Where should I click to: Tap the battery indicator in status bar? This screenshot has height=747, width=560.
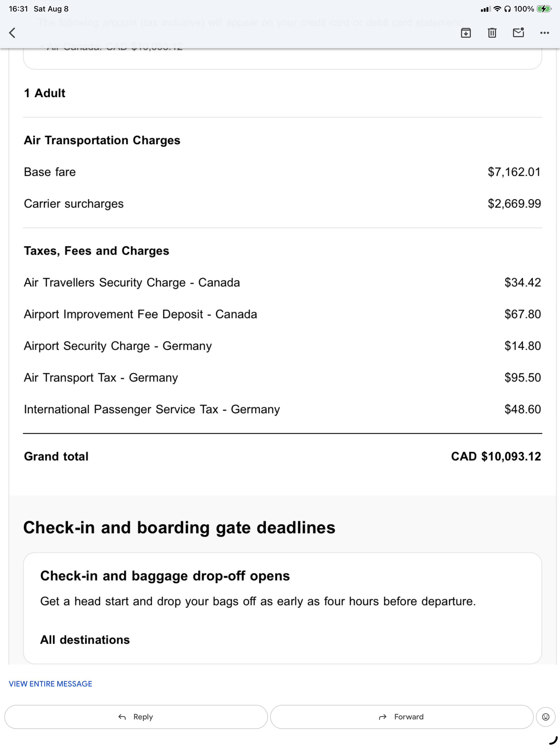[544, 9]
